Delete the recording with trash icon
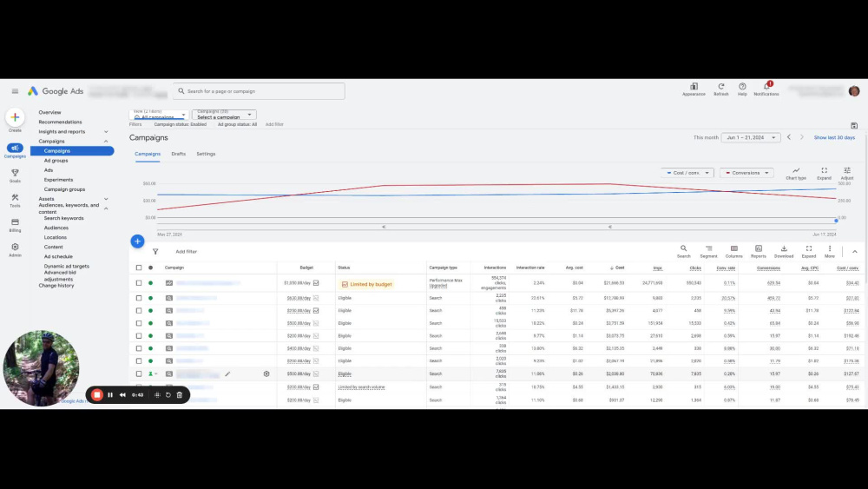This screenshot has width=868, height=489. 180,395
